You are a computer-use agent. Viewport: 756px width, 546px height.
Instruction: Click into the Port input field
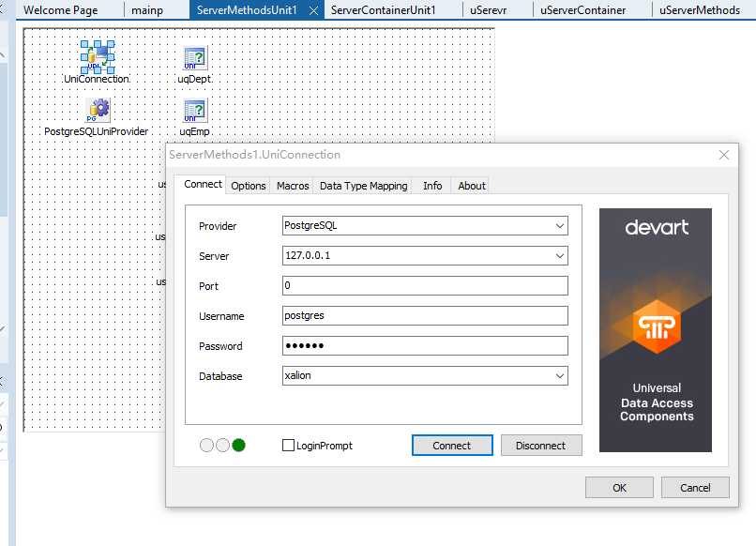(425, 285)
